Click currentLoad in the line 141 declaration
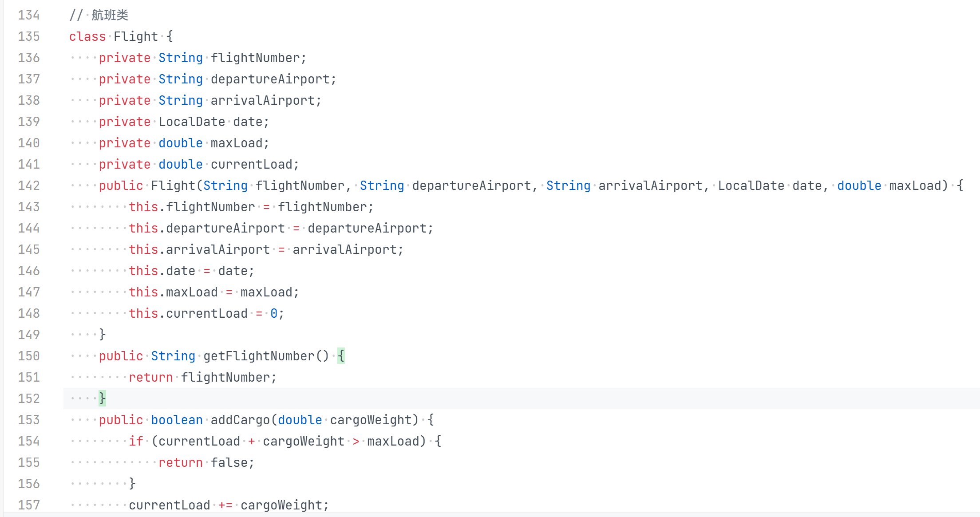This screenshot has width=980, height=517. click(251, 164)
